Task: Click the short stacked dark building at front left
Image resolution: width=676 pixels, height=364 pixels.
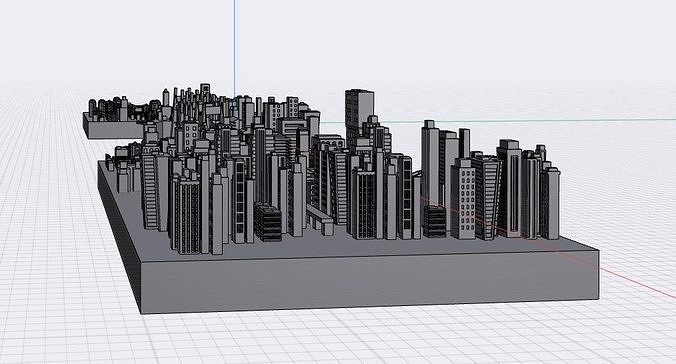Action: pyautogui.click(x=268, y=222)
